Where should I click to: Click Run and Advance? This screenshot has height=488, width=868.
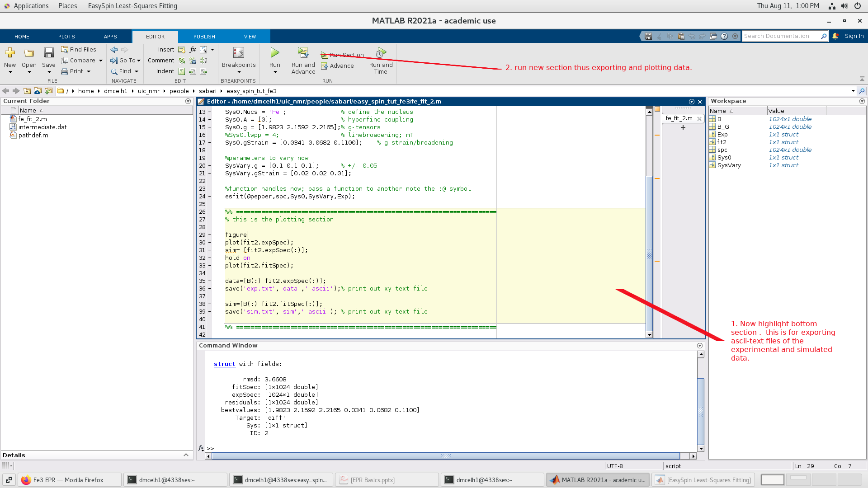(303, 60)
